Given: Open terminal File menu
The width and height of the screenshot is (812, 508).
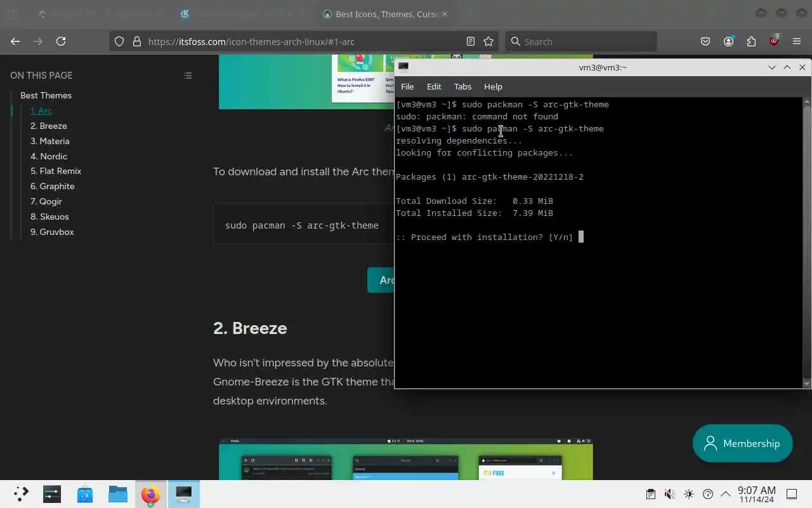Looking at the screenshot, I should [407, 86].
